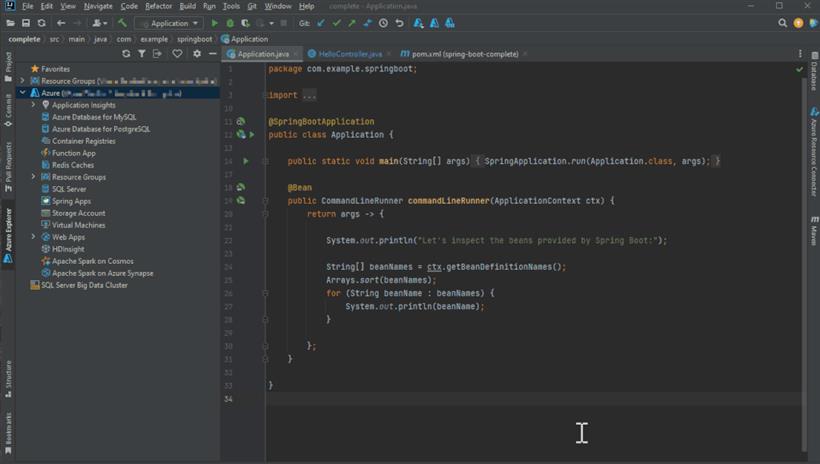
Task: Collapse the Azure subscription node
Action: coord(22,93)
